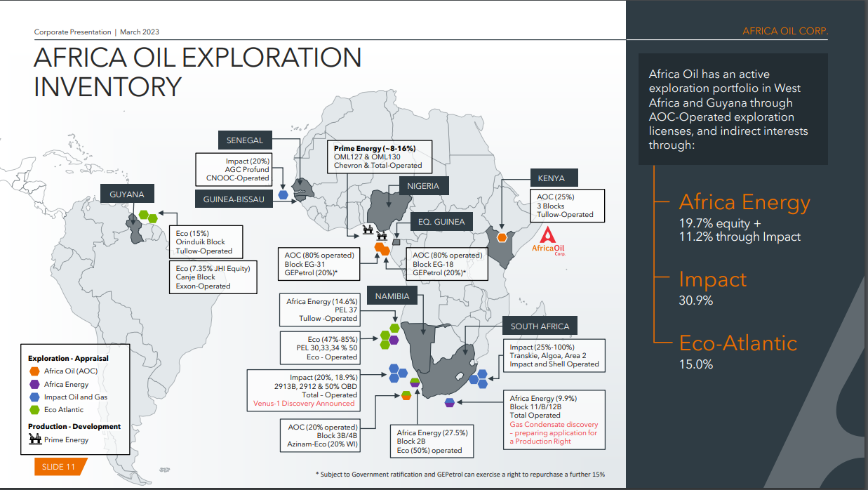Select the GUYANA country label
Screen dimensions: 868x490
click(127, 194)
